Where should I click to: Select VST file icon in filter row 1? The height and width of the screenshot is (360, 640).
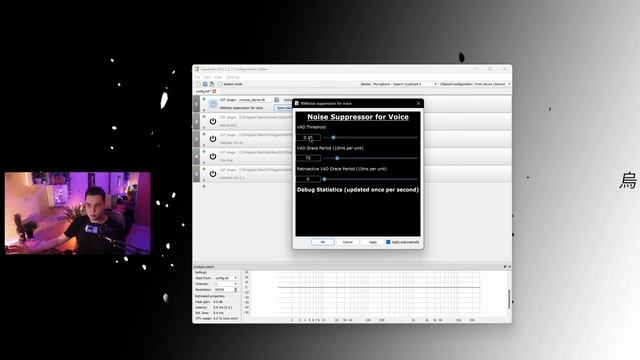pyautogui.click(x=277, y=100)
